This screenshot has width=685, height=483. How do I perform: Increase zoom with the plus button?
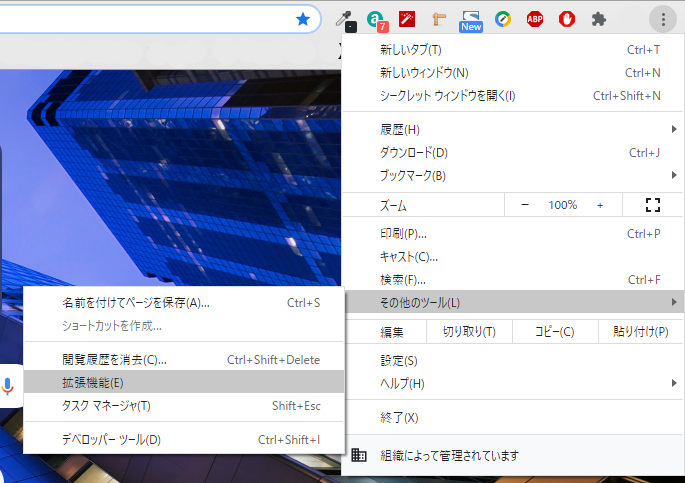(x=600, y=205)
